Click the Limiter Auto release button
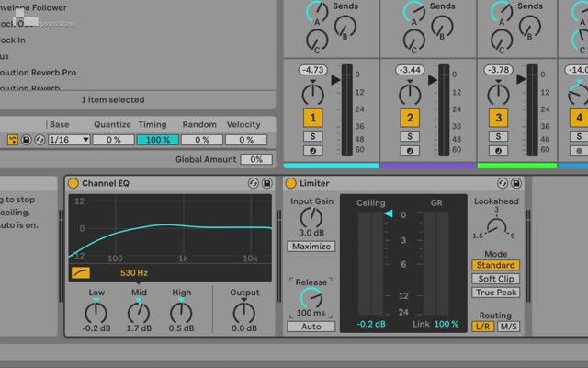Image resolution: width=588 pixels, height=368 pixels. 311,327
